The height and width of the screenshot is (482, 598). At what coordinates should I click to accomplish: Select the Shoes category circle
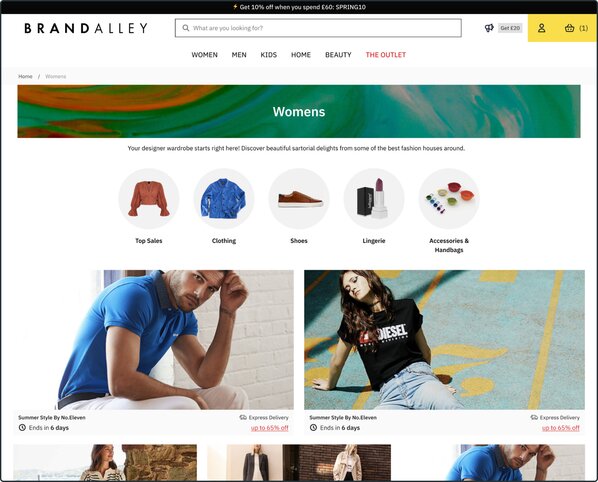[x=299, y=198]
